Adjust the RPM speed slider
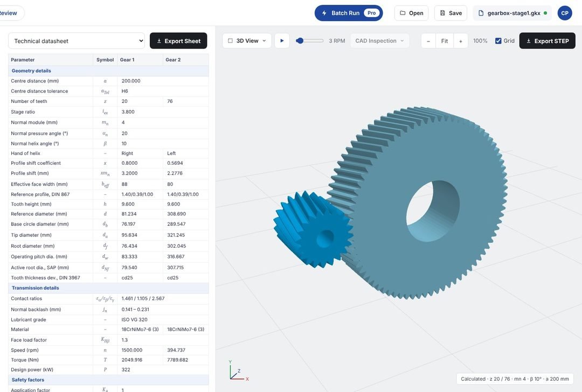 [x=309, y=41]
